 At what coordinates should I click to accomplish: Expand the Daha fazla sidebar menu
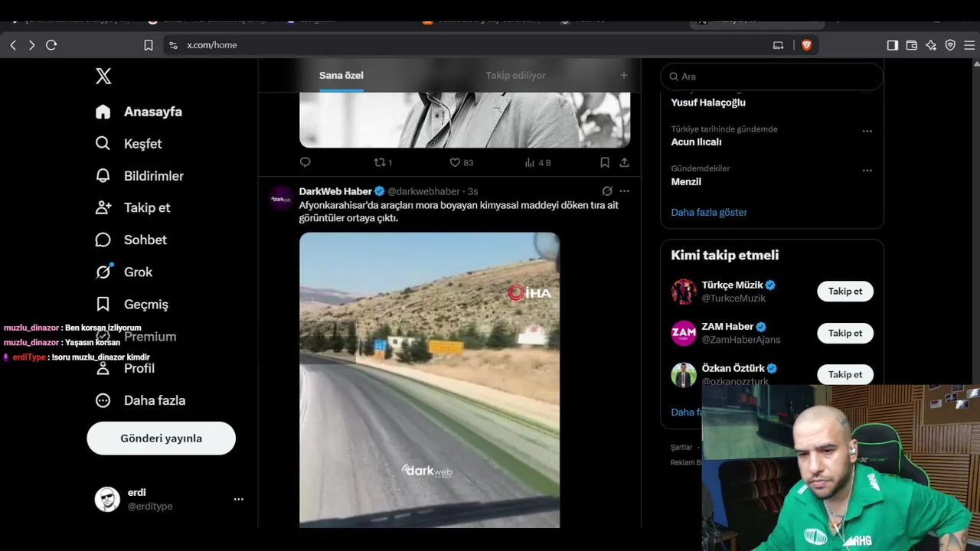[140, 401]
